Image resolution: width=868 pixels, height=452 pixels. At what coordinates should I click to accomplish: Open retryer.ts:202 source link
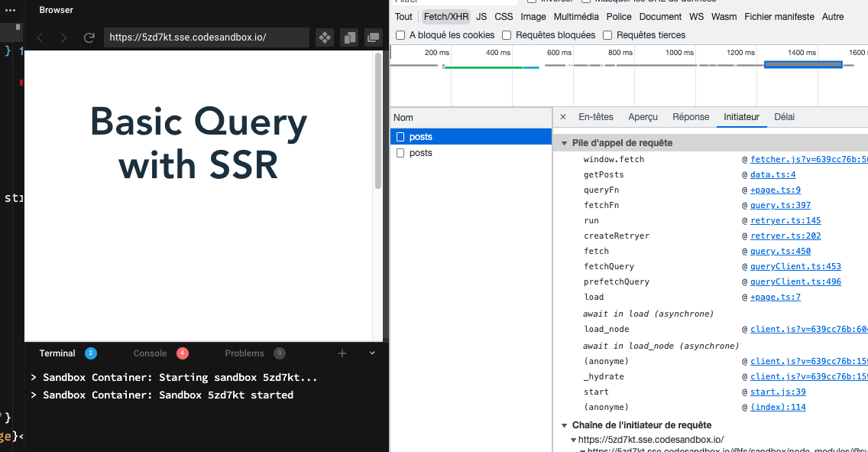point(785,236)
